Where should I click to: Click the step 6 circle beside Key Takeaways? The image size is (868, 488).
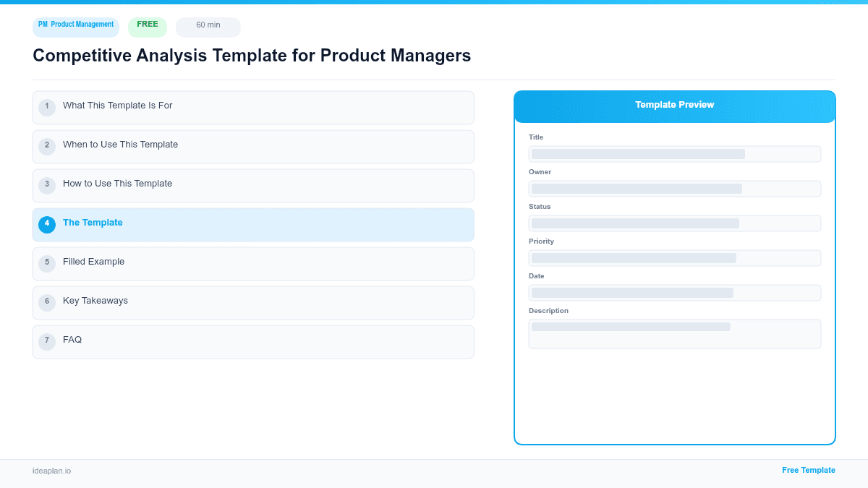click(47, 301)
